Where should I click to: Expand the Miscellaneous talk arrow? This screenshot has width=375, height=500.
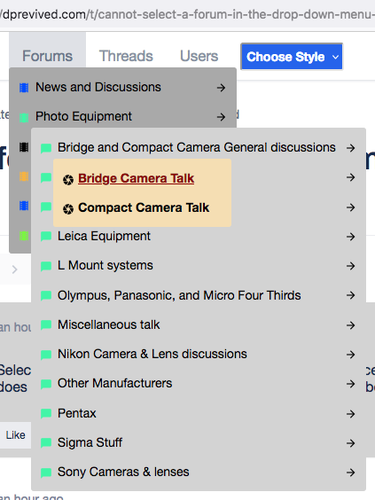click(x=350, y=325)
